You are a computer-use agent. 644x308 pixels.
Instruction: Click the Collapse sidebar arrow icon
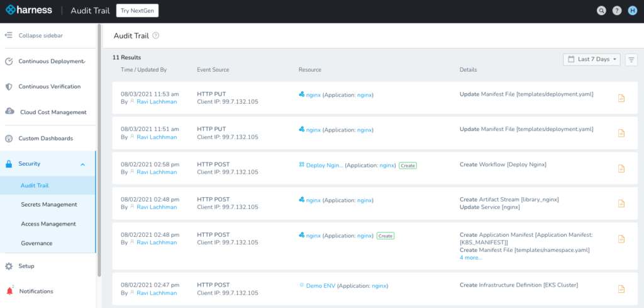tap(9, 35)
